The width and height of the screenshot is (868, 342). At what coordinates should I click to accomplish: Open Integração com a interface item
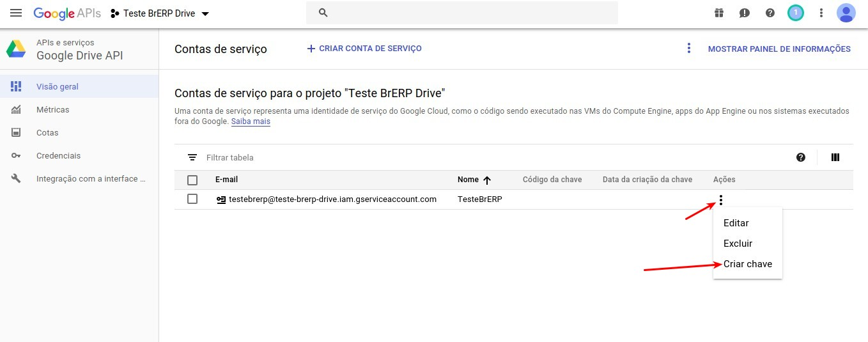[x=79, y=178]
